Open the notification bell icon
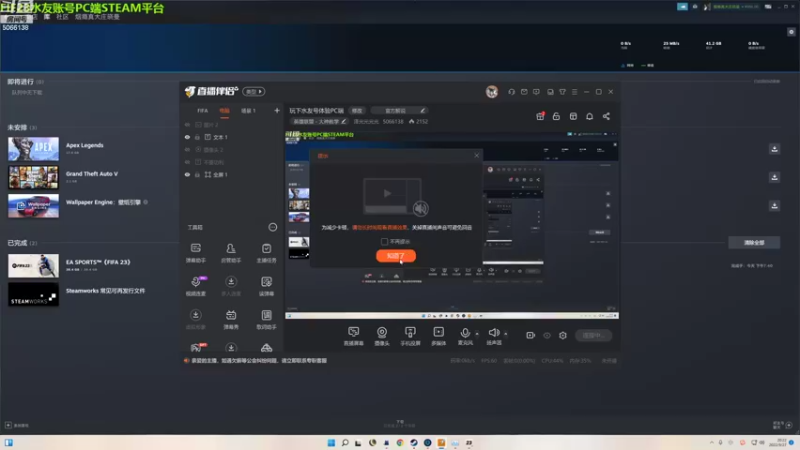This screenshot has height=450, width=800. click(589, 116)
